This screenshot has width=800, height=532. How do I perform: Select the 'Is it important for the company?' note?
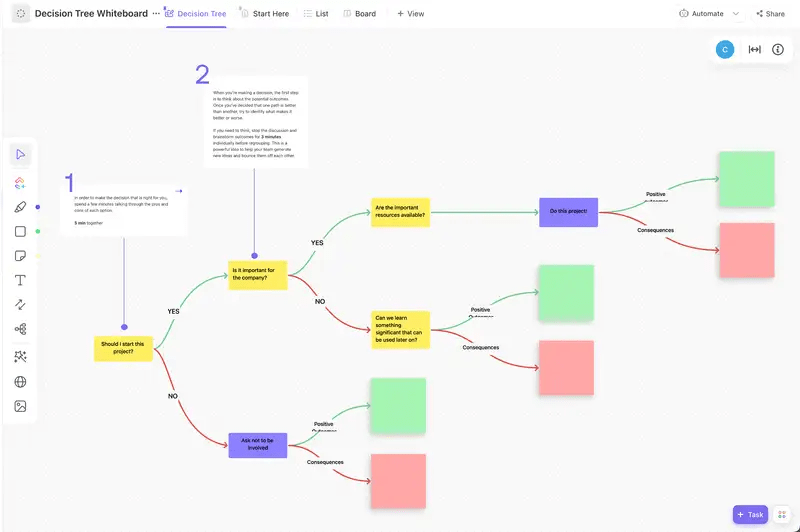click(x=258, y=275)
